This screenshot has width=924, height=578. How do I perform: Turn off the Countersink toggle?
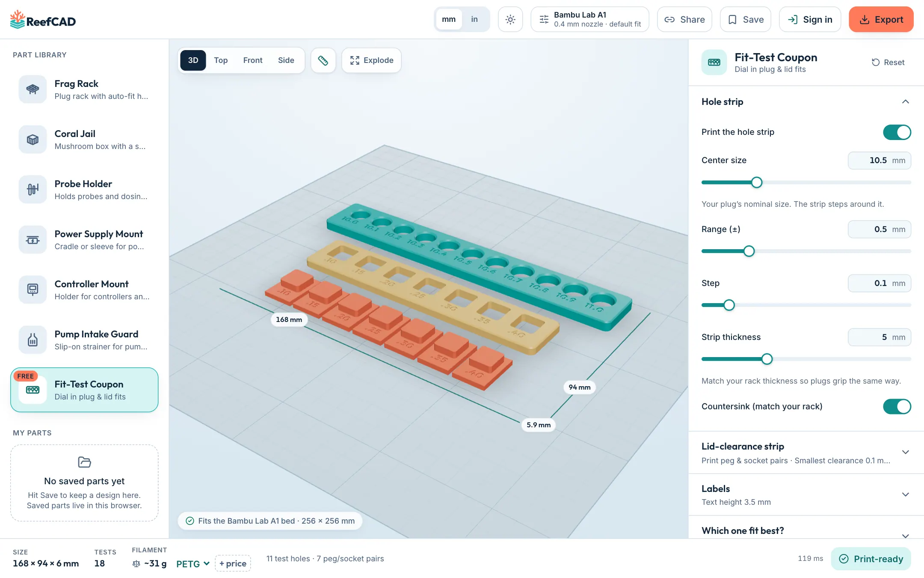point(897,406)
